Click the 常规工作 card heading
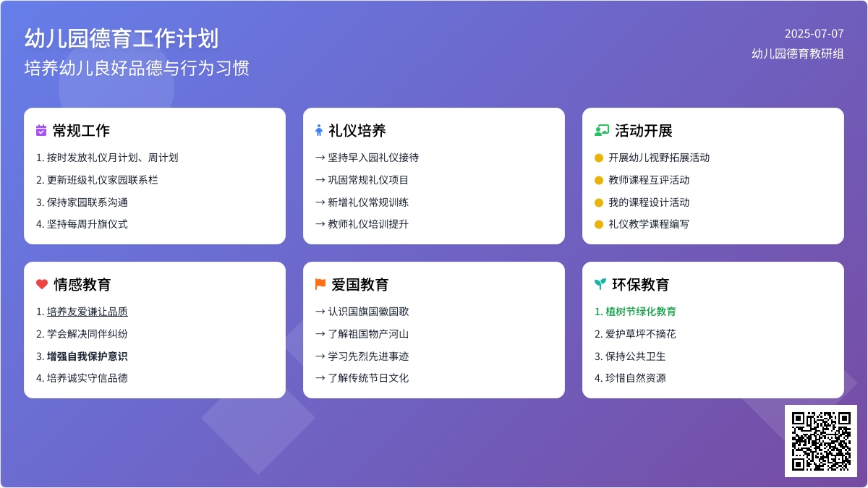 click(81, 131)
